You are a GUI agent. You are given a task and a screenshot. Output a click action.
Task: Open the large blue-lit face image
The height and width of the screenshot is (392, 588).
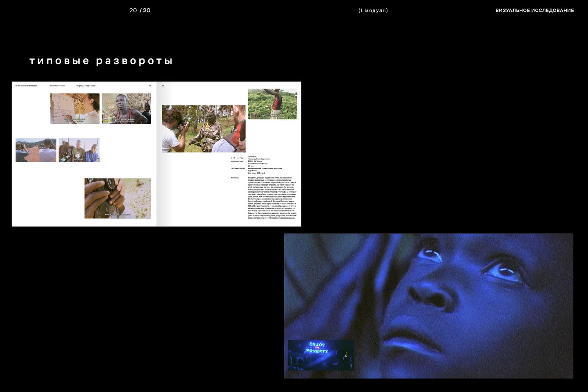[428, 306]
